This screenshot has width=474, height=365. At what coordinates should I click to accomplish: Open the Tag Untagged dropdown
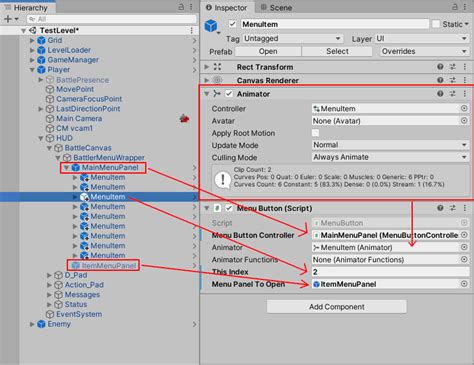pos(292,39)
